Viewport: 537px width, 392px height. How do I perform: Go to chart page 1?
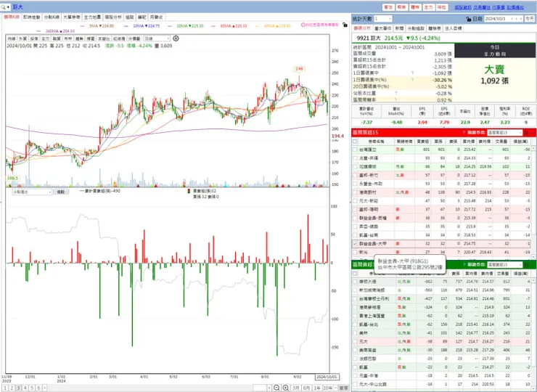point(6,388)
